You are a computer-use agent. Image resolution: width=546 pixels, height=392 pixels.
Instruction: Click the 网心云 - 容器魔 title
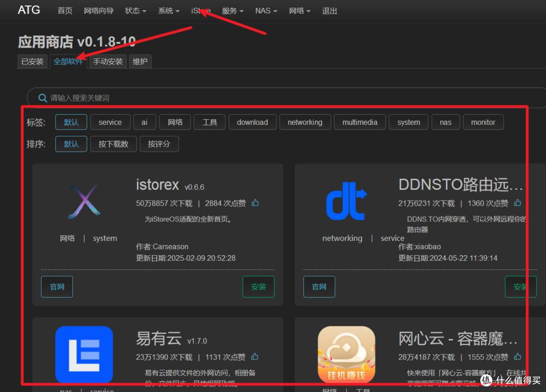[x=458, y=338]
